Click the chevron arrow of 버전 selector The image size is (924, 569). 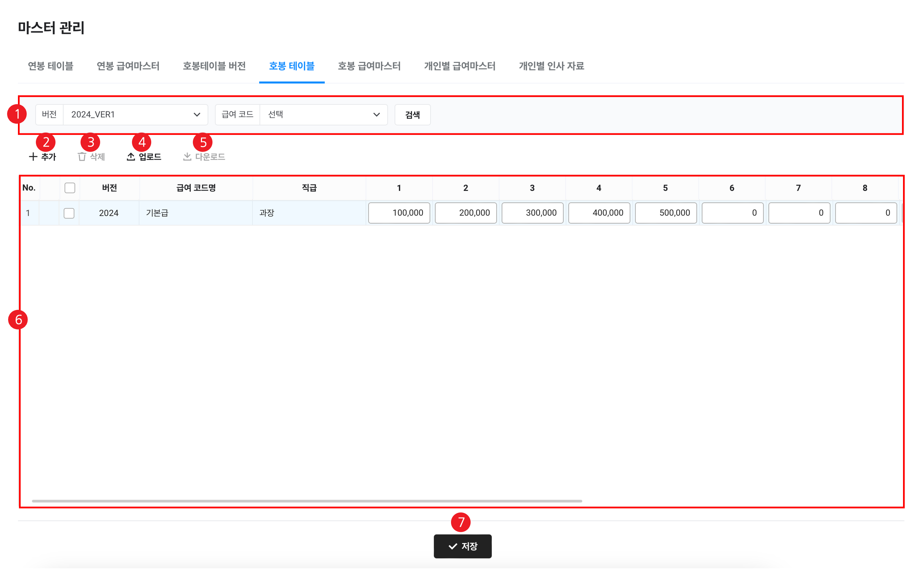click(x=197, y=114)
